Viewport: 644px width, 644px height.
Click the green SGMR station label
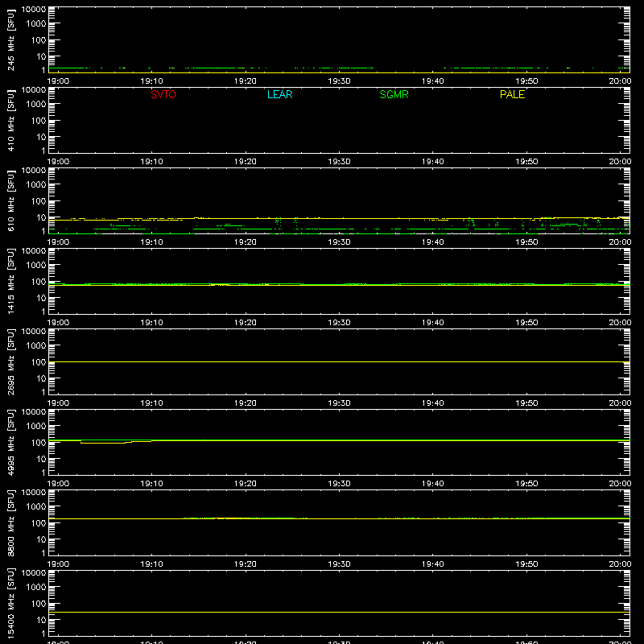click(x=394, y=94)
